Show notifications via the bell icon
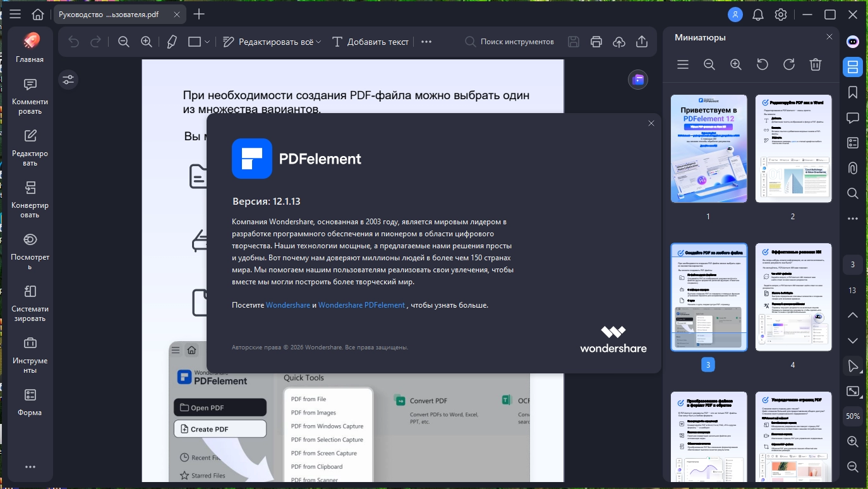Image resolution: width=868 pixels, height=489 pixels. click(758, 15)
